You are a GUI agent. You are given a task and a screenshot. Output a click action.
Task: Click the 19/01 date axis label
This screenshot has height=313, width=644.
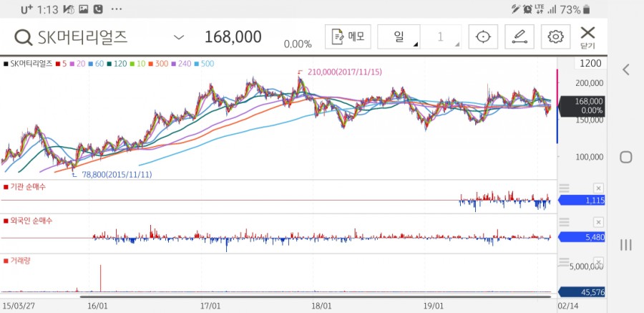[x=434, y=306]
